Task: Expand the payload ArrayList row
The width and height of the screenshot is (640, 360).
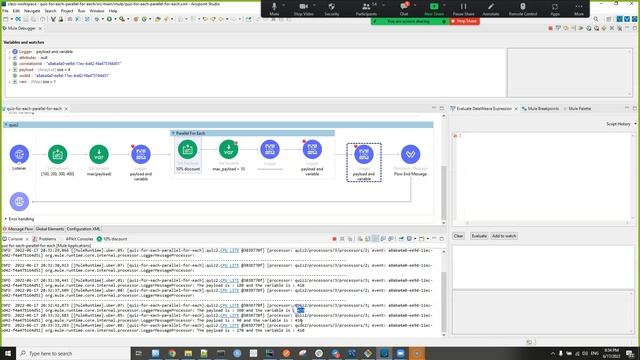Action: (x=9, y=70)
